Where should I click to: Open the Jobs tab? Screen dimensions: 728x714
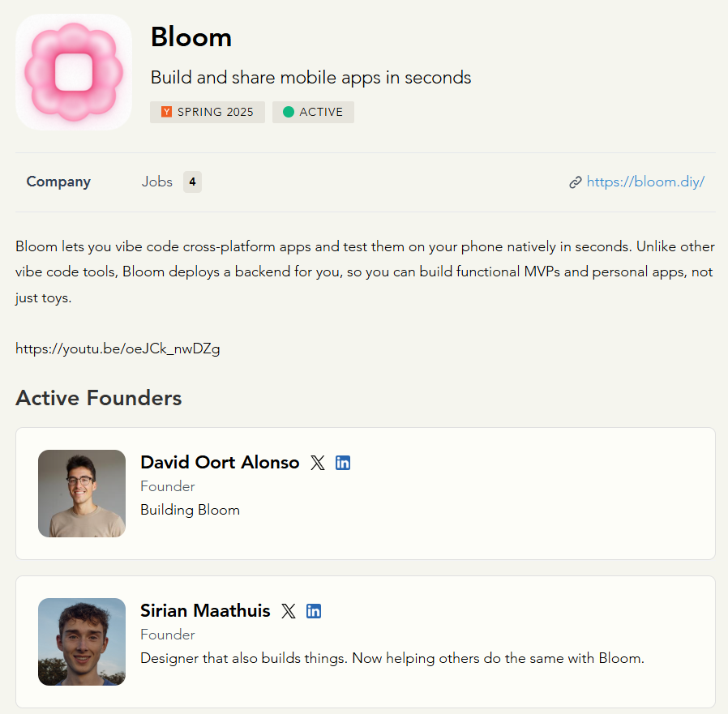157,182
